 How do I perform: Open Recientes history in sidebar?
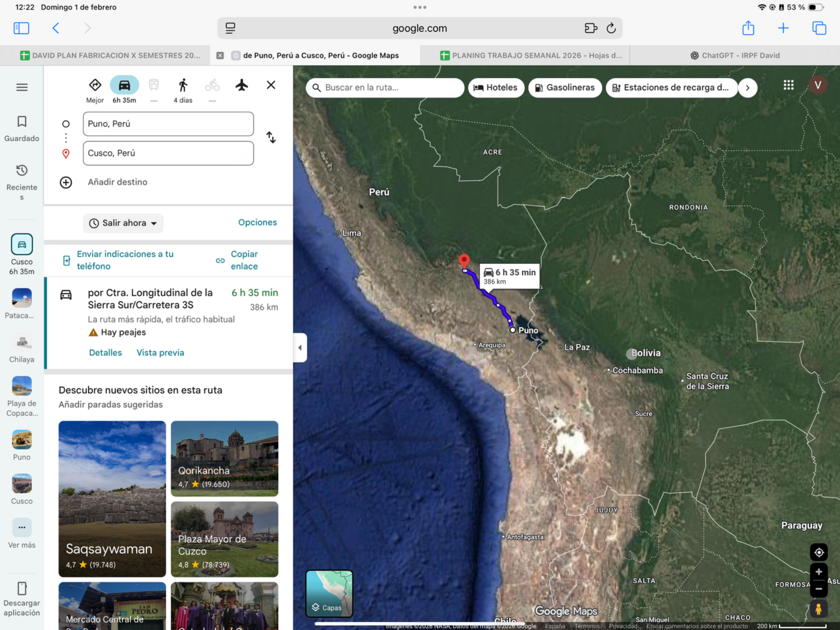click(22, 182)
